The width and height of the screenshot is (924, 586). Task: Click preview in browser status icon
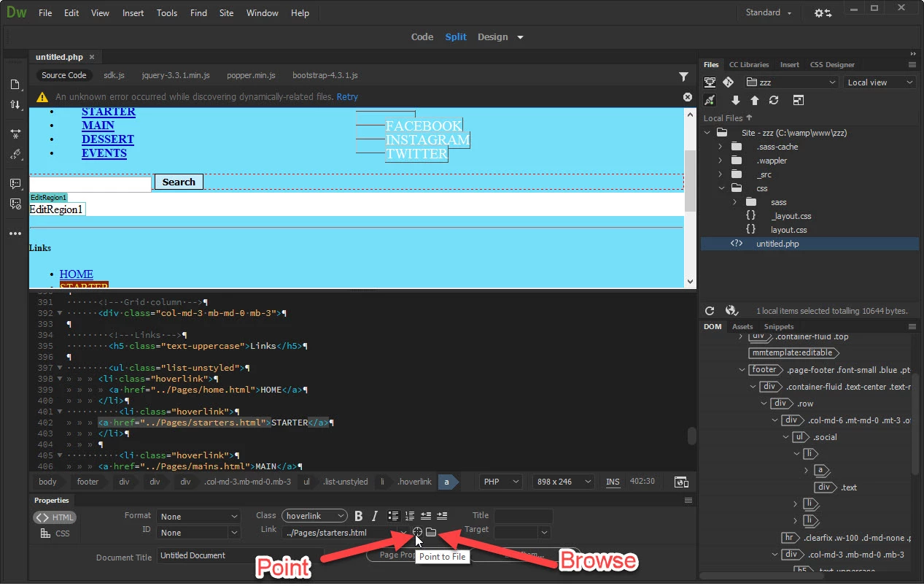(x=681, y=482)
